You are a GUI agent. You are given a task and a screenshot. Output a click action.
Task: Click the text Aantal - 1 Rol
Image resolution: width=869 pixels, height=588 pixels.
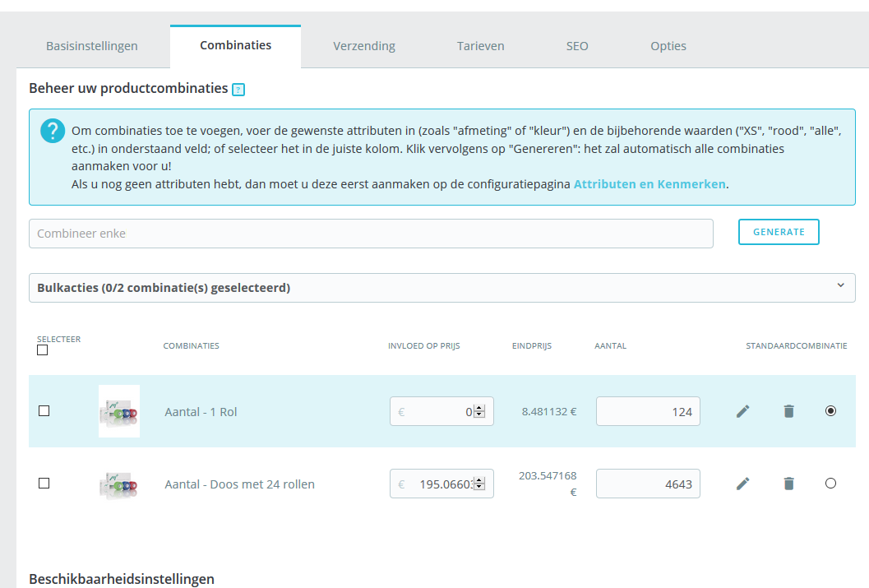click(201, 412)
